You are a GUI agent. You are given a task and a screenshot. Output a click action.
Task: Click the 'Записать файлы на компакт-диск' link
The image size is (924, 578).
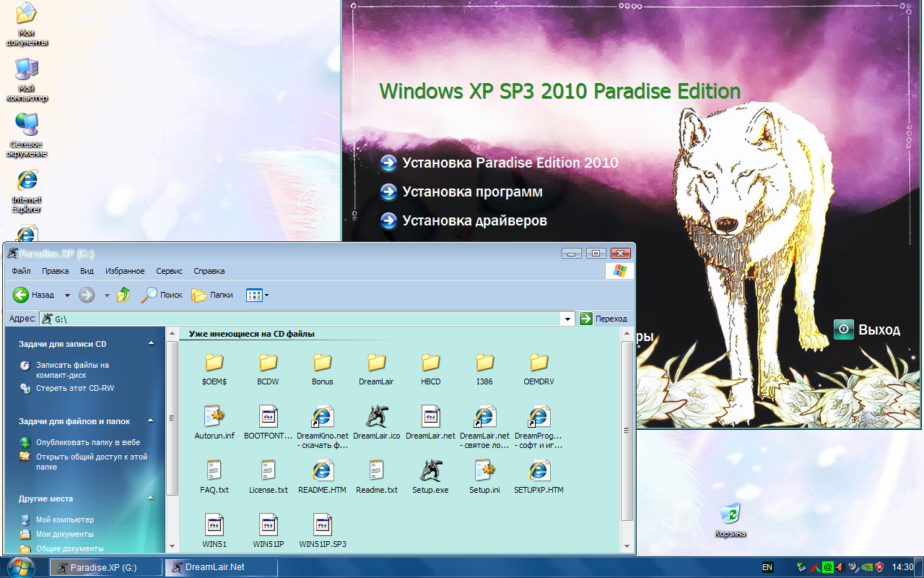(x=72, y=370)
